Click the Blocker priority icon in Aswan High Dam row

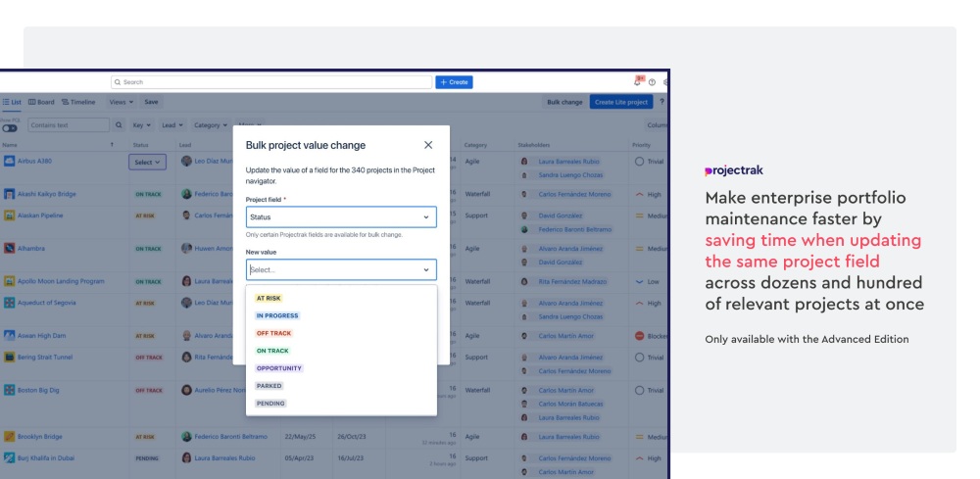click(x=639, y=336)
